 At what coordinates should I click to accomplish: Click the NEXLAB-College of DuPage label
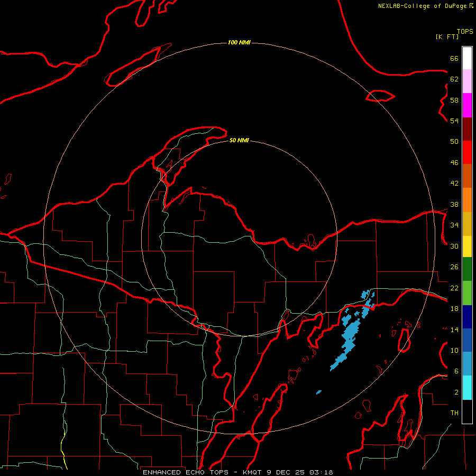pyautogui.click(x=422, y=6)
